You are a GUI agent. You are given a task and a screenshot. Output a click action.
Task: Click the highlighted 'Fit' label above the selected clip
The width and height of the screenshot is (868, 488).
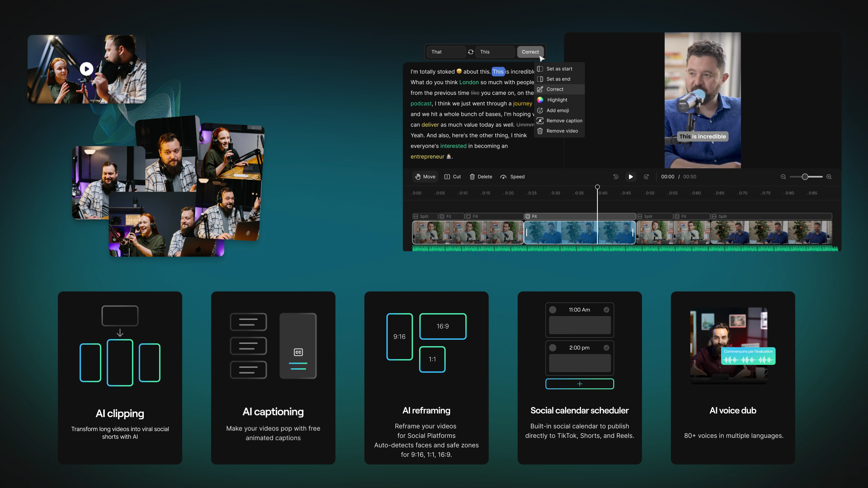pos(580,216)
